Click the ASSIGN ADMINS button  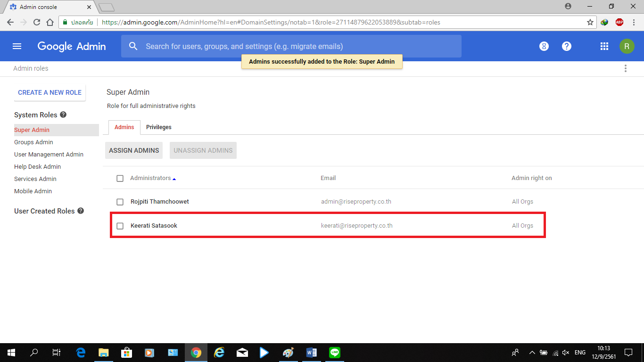point(134,150)
